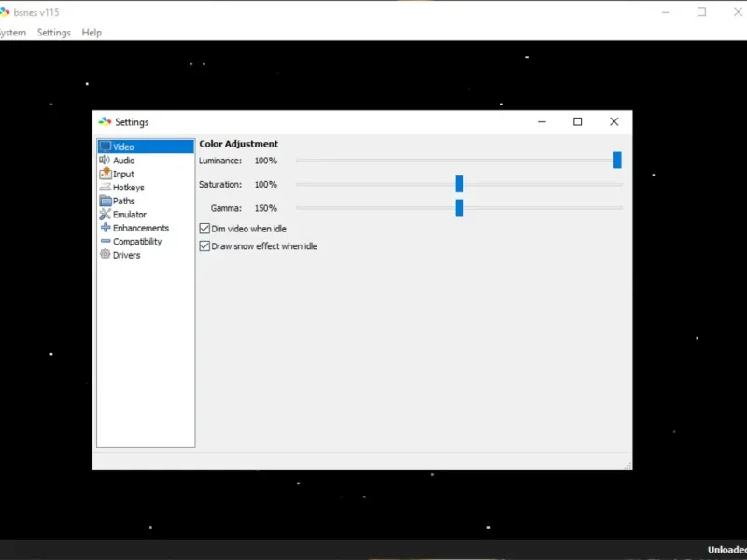Click the bsnes v115 title bar logo
Image resolution: width=747 pixels, height=560 pixels.
[x=5, y=12]
